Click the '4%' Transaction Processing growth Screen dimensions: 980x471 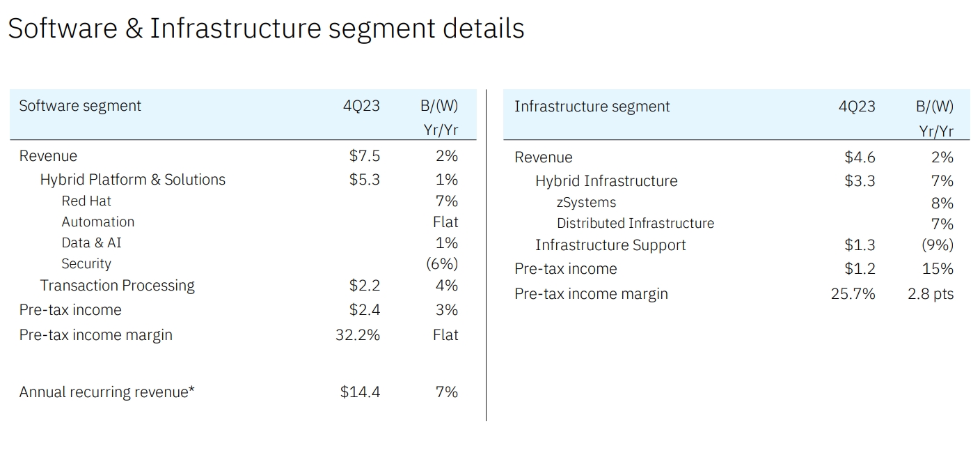(x=447, y=286)
